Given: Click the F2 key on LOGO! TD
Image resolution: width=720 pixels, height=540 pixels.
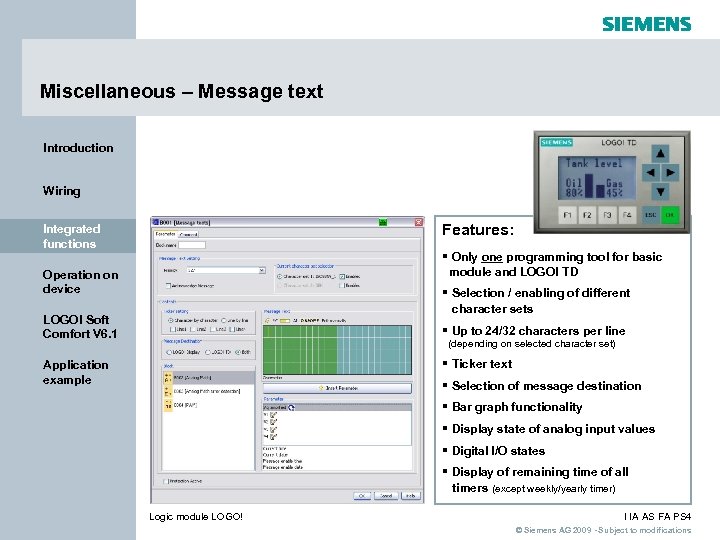Looking at the screenshot, I should 587,215.
